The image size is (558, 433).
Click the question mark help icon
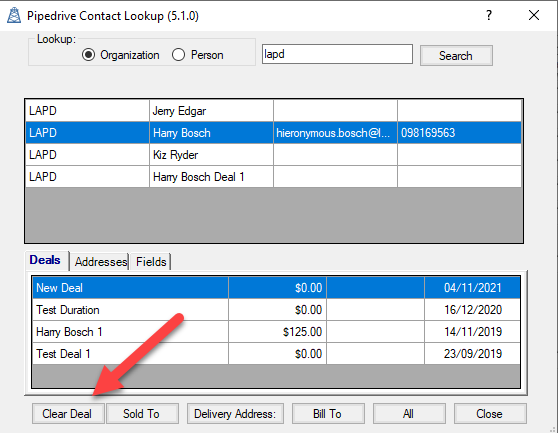pos(489,15)
